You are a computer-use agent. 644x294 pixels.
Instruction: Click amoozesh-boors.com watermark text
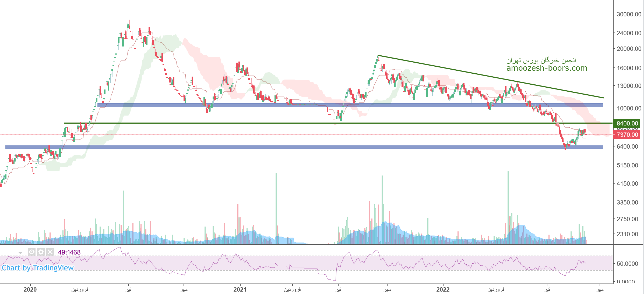(x=547, y=68)
